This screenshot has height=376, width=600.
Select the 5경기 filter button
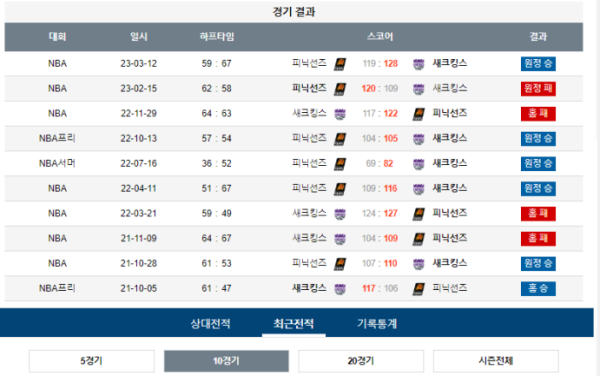(91, 361)
